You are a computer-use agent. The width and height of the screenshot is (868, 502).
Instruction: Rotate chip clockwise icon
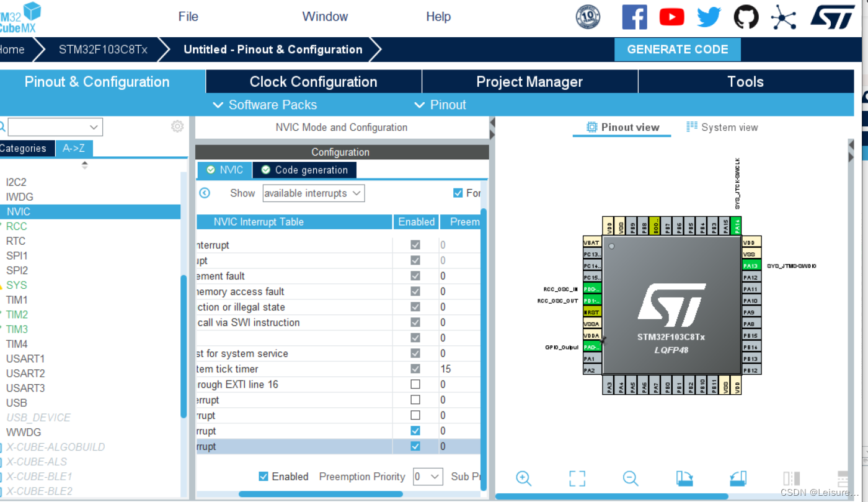(x=684, y=478)
